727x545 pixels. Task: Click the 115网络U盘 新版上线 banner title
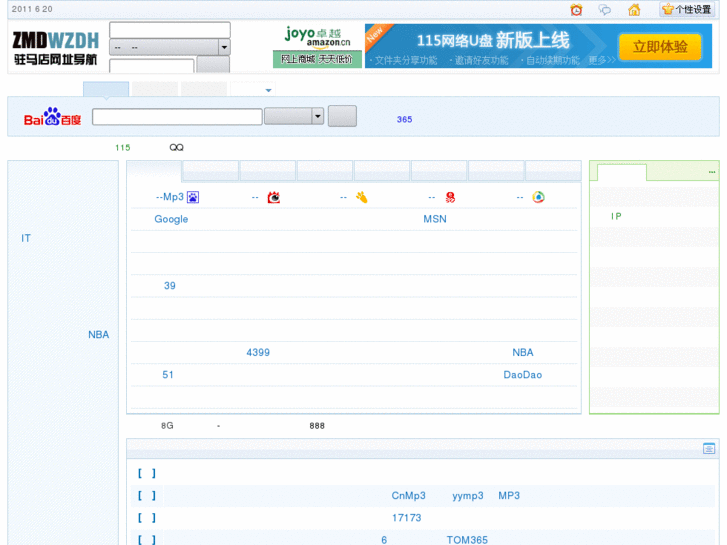493,40
